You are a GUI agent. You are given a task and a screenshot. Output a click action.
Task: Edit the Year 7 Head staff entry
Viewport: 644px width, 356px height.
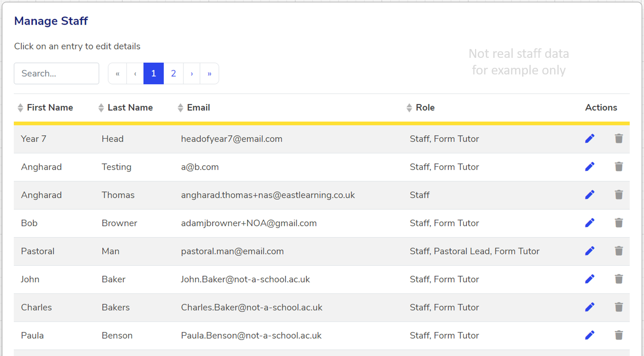pyautogui.click(x=589, y=139)
